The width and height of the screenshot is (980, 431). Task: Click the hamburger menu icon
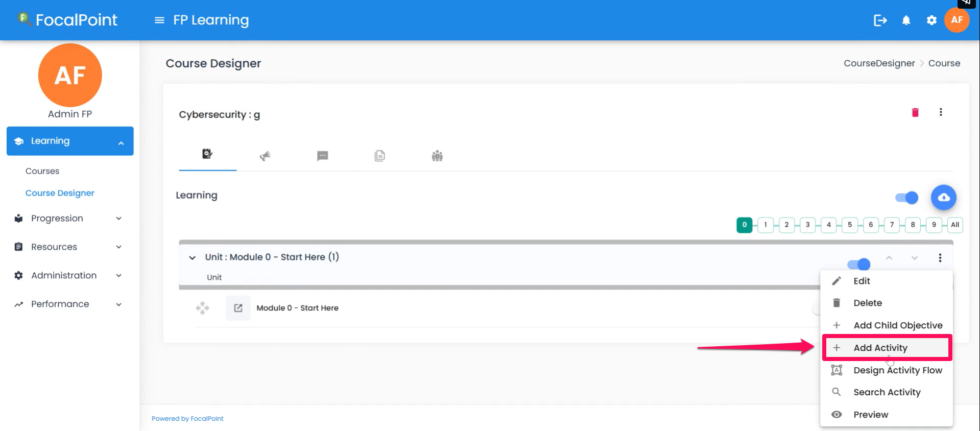159,20
